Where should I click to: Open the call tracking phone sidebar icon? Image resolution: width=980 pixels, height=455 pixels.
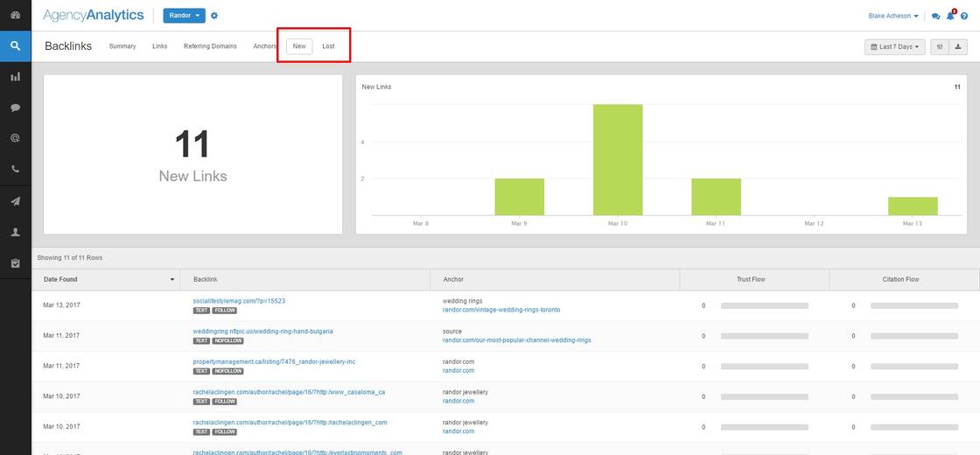(x=16, y=169)
